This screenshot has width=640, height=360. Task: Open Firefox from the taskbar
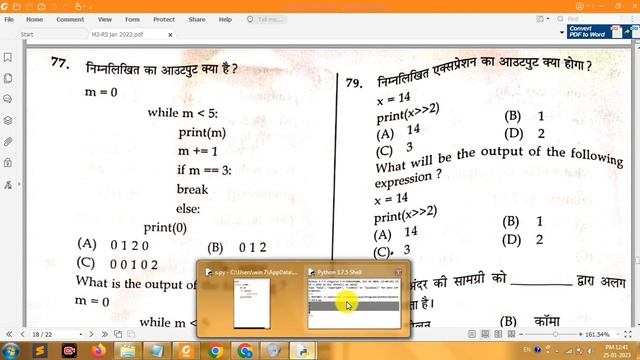click(x=98, y=351)
